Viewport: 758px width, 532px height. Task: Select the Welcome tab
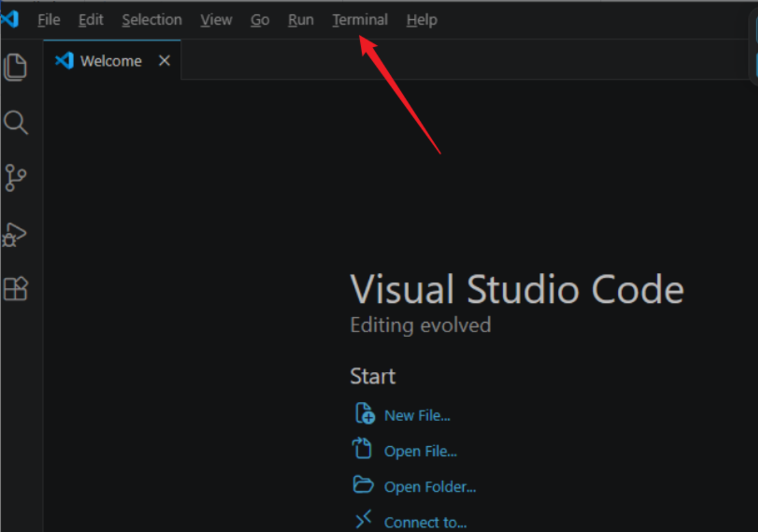tap(112, 60)
